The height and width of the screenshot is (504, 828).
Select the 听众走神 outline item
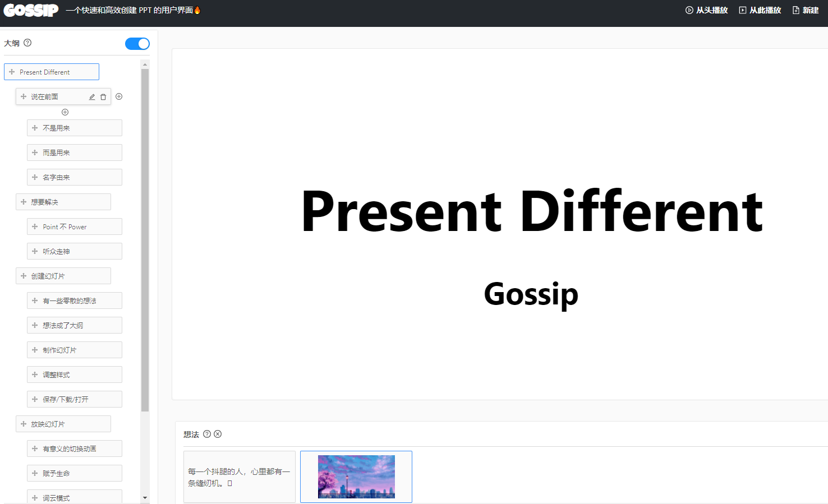tap(75, 251)
